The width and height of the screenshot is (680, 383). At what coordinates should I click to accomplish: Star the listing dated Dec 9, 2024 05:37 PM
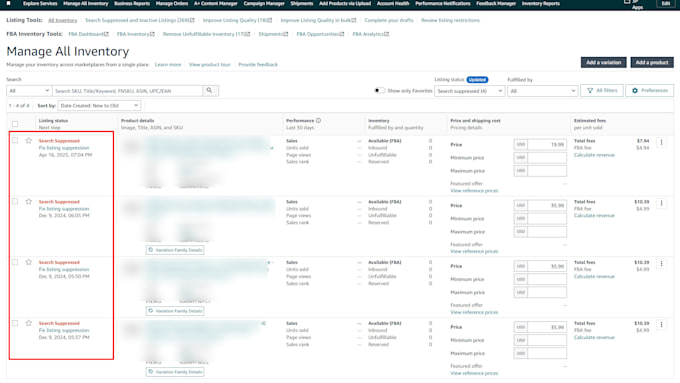click(29, 323)
